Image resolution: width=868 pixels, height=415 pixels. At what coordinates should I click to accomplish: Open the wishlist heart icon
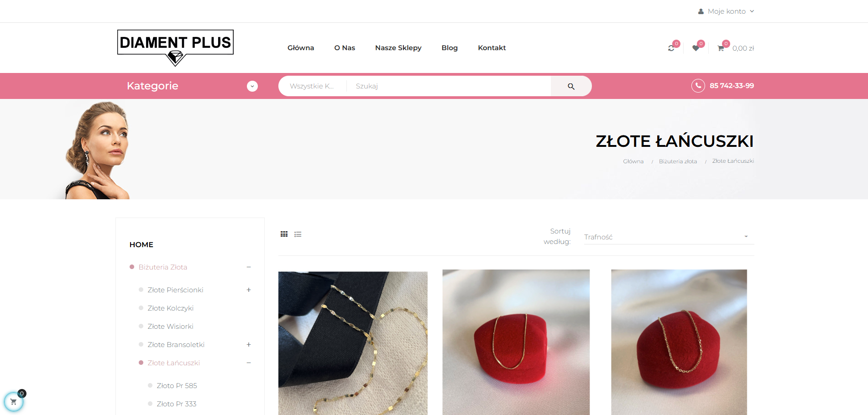695,48
